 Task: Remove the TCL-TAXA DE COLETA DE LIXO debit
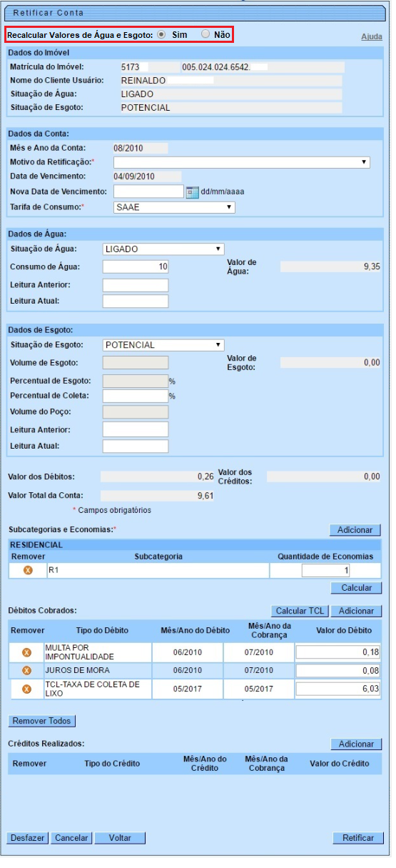pyautogui.click(x=26, y=689)
